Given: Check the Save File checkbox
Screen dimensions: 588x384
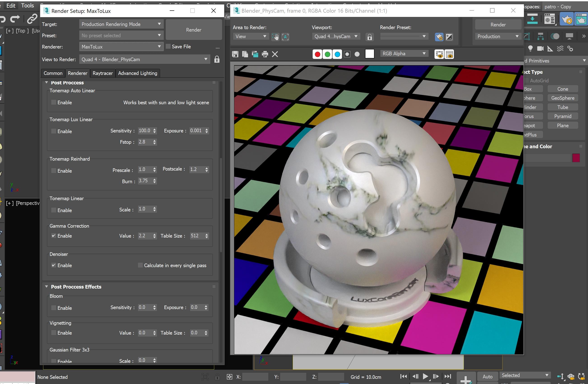Looking at the screenshot, I should (x=168, y=46).
